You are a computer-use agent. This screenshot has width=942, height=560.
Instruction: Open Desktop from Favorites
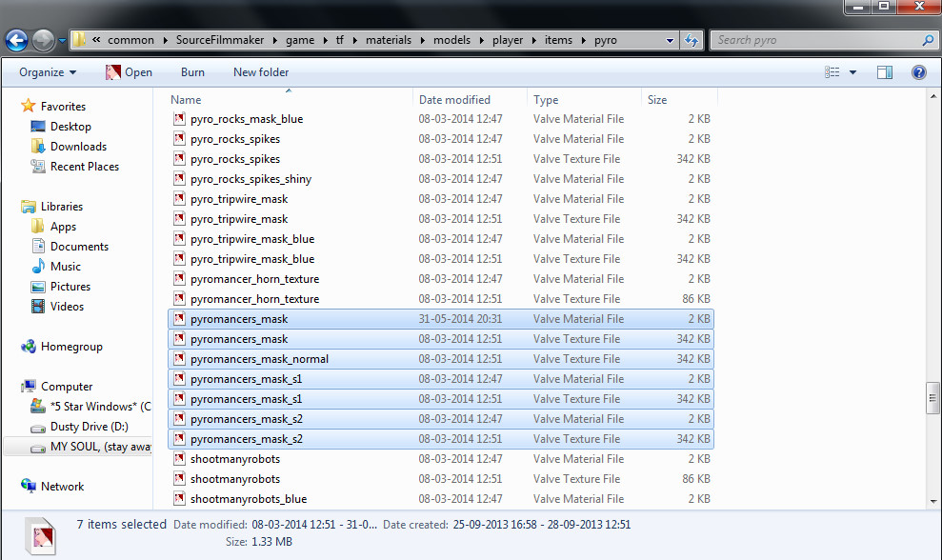[x=70, y=126]
